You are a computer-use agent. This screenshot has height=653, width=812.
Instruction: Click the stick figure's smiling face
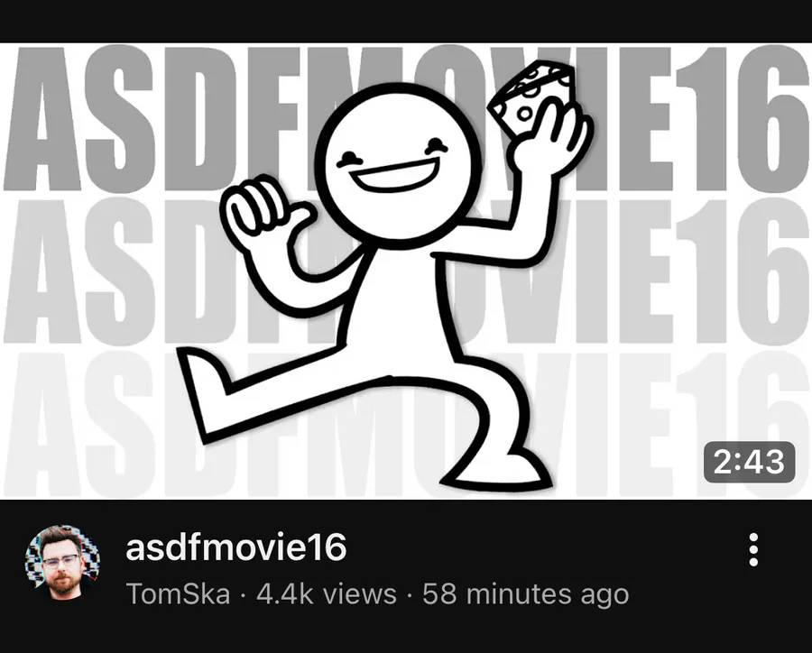coord(394,164)
